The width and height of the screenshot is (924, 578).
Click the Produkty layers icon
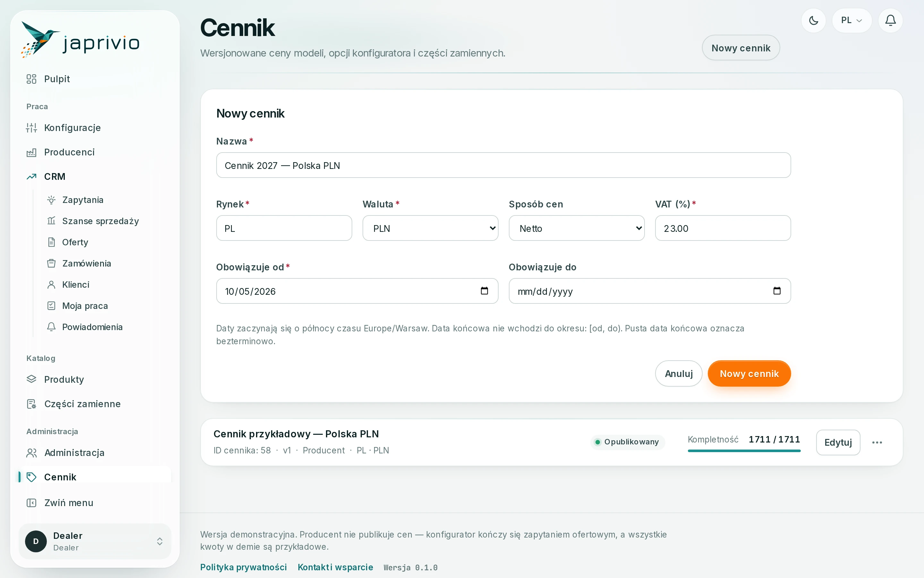pos(31,379)
